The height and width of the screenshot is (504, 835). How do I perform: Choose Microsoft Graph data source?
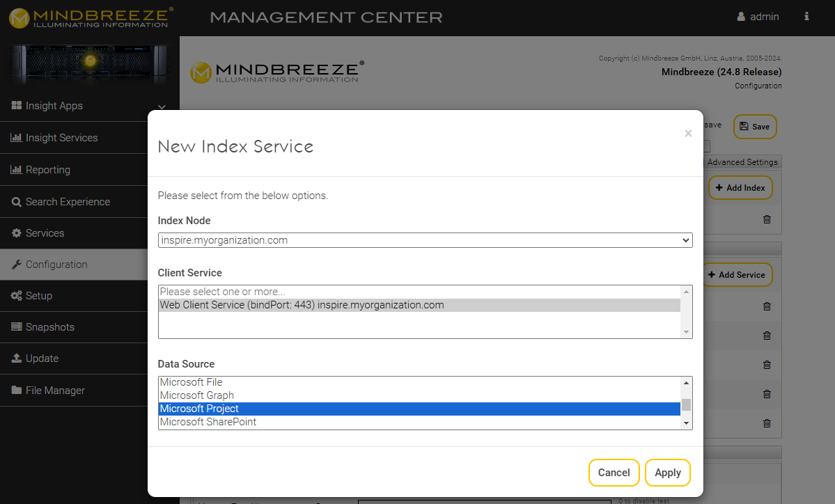tap(420, 395)
